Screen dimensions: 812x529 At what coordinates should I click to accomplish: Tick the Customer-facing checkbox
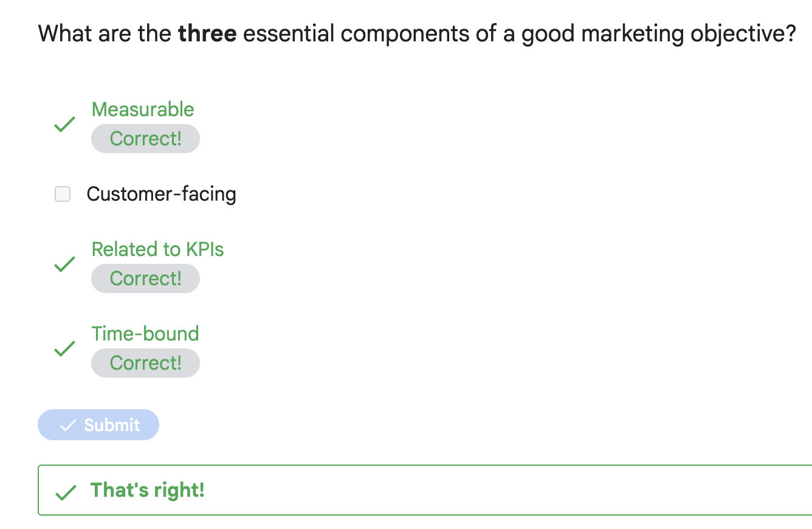pyautogui.click(x=63, y=194)
